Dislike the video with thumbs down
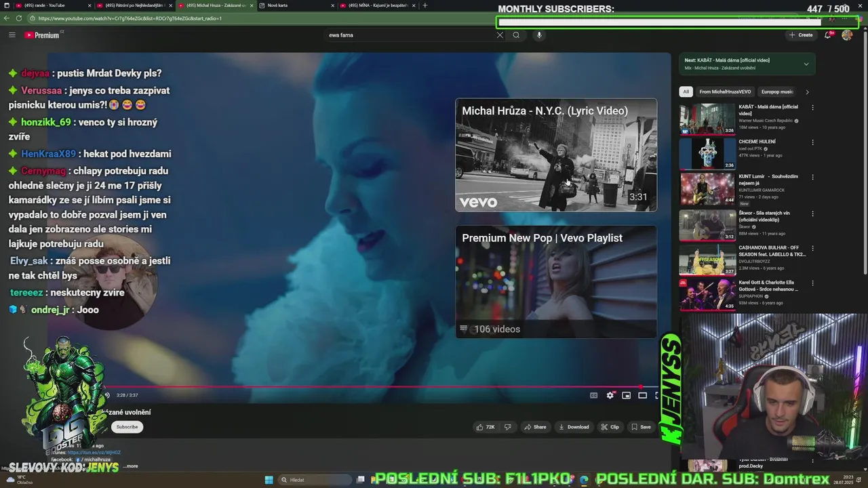The height and width of the screenshot is (488, 868). 507,427
